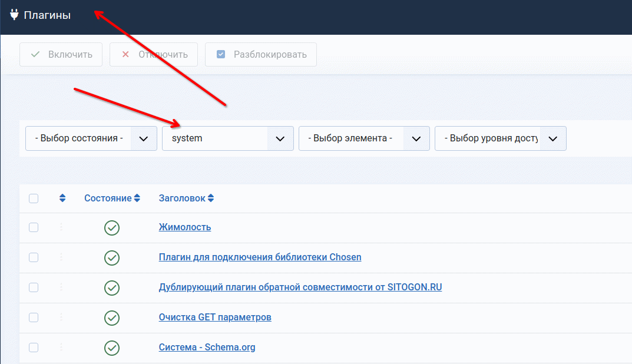Click the drag handle dots for Жимолость

click(x=61, y=227)
